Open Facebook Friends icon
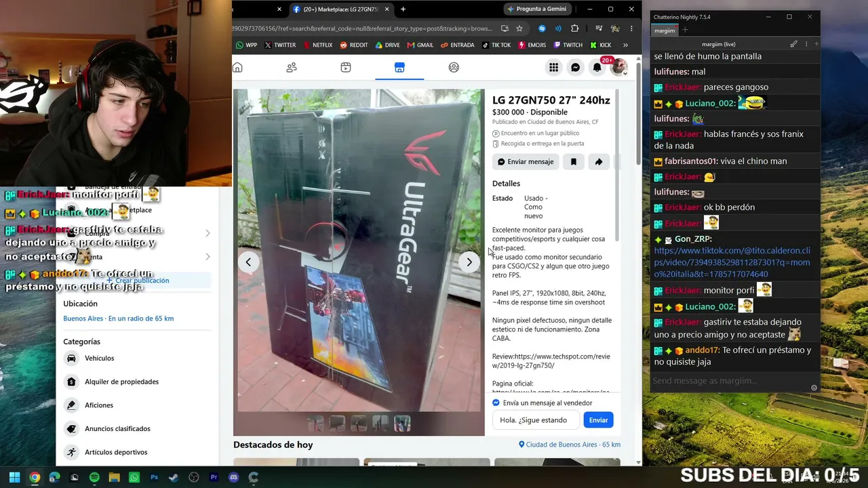Image resolution: width=868 pixels, height=488 pixels. click(x=292, y=67)
